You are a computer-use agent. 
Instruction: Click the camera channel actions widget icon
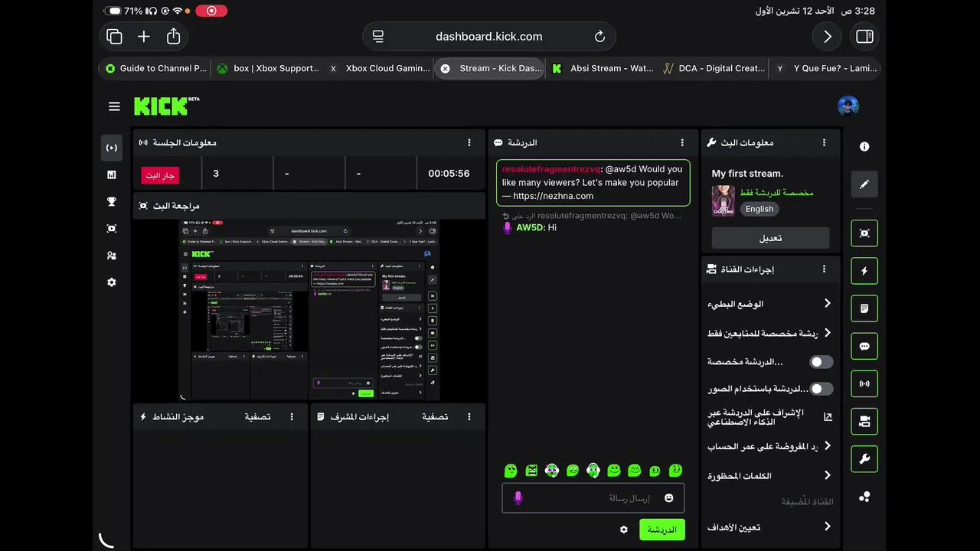[x=864, y=421]
